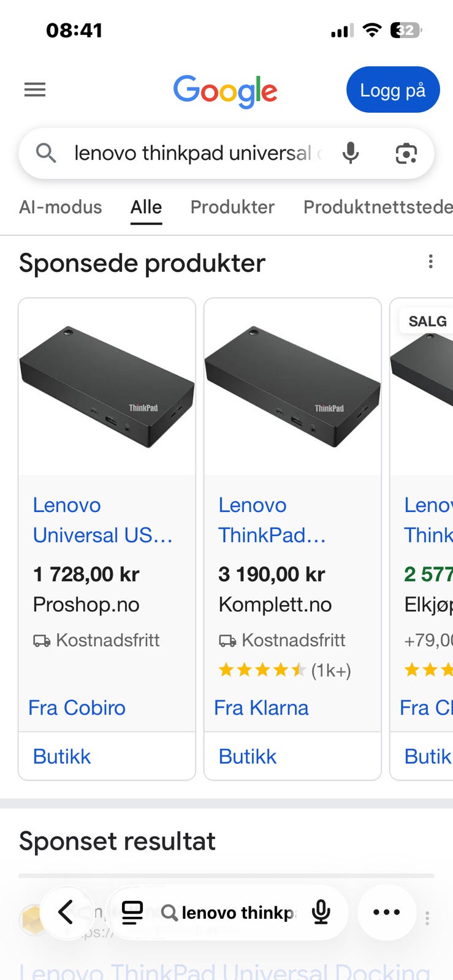453x980 pixels.
Task: Tap the browser bar microphone icon
Action: 321,913
